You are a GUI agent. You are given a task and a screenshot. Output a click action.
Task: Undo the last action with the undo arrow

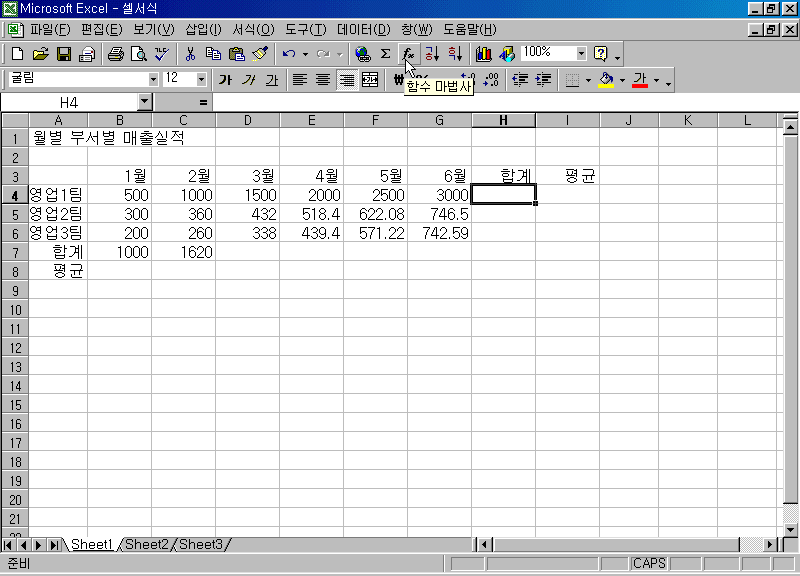pyautogui.click(x=289, y=54)
